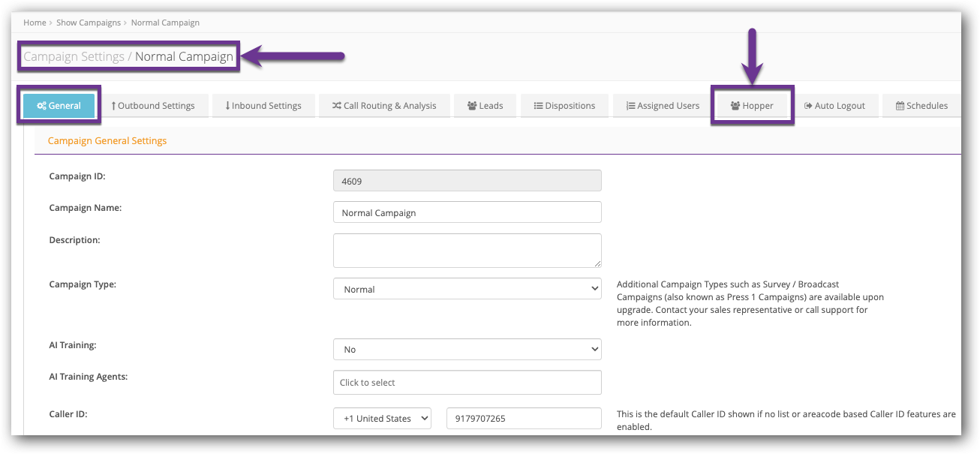
Task: Switch to the Outbound Settings tab
Action: (x=155, y=105)
